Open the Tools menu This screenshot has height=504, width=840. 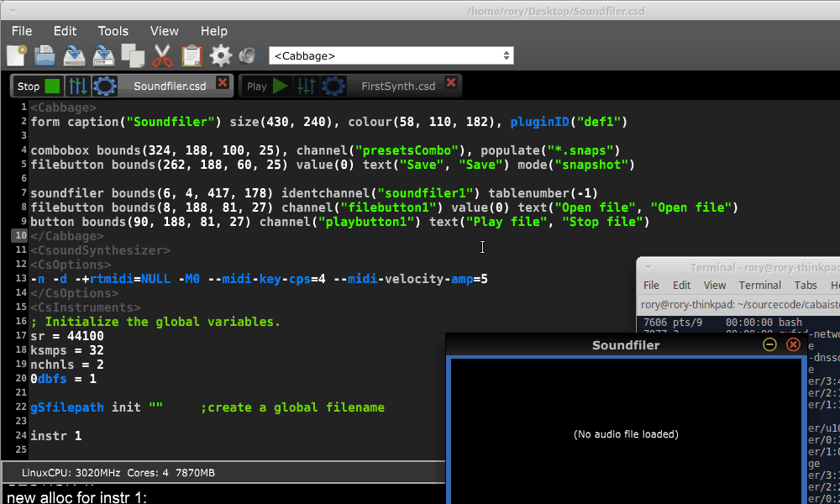pyautogui.click(x=113, y=31)
